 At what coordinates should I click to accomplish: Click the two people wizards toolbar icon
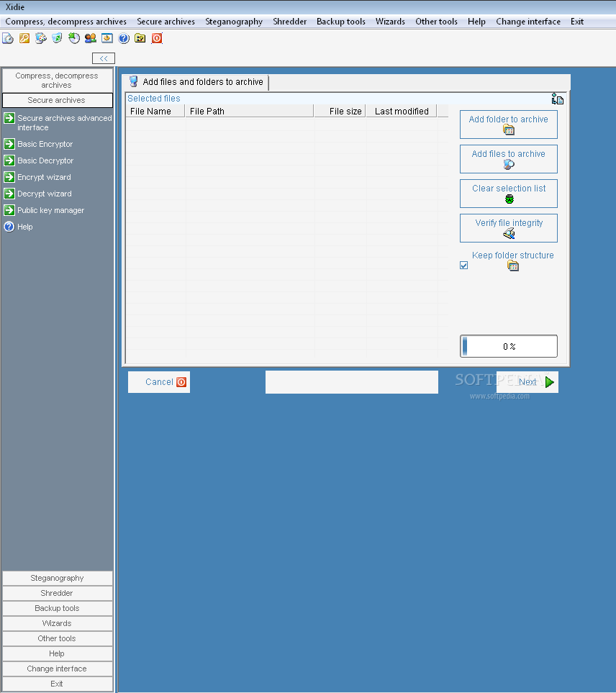coord(91,38)
